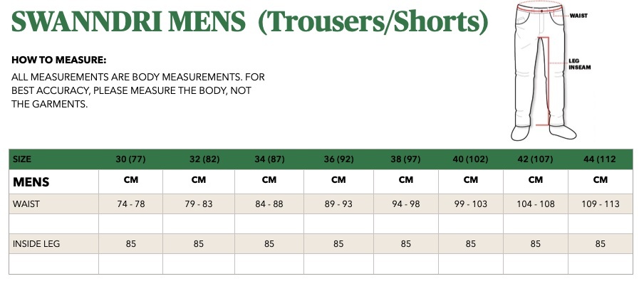Click the trousers measurement diagram
Image resolution: width=644 pixels, height=291 pixels.
coord(544,70)
